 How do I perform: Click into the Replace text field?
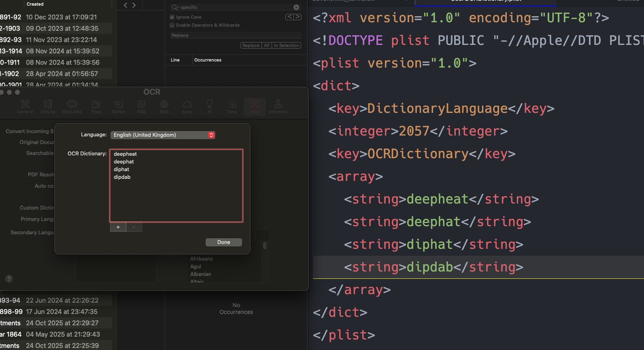(x=236, y=35)
